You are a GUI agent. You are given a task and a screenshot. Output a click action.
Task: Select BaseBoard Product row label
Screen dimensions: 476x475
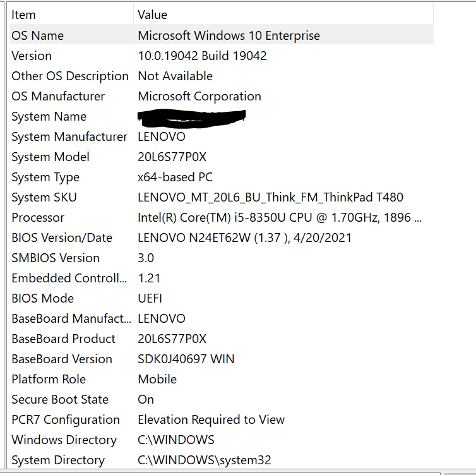pyautogui.click(x=64, y=339)
